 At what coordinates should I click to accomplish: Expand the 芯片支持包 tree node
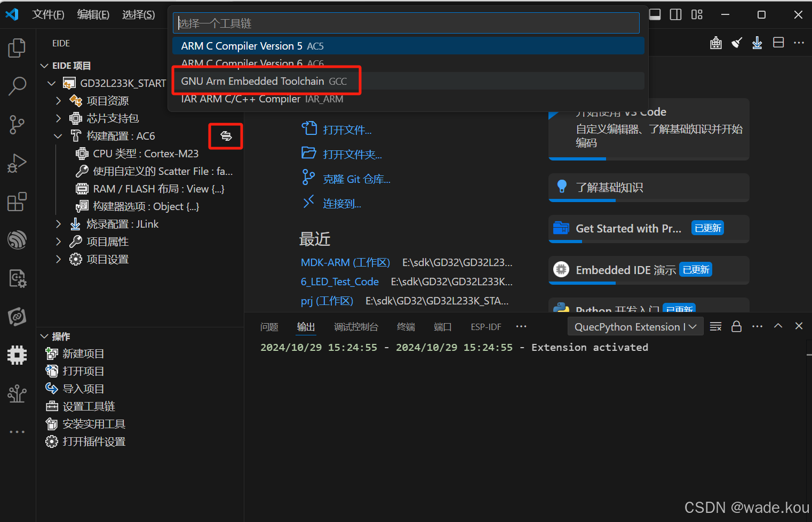[59, 118]
